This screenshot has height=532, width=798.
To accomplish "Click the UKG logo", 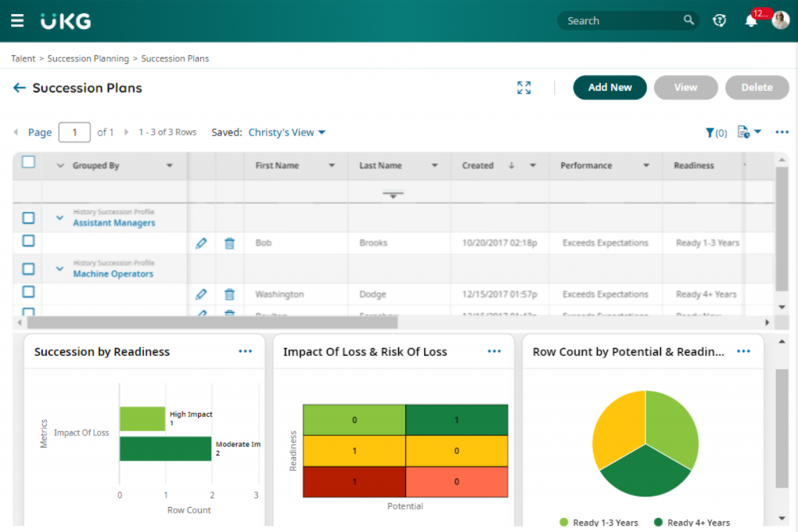I will 65,21.
